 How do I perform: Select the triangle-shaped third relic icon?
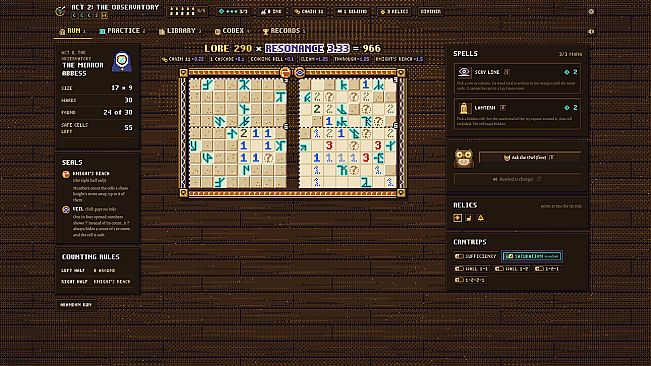pos(480,218)
